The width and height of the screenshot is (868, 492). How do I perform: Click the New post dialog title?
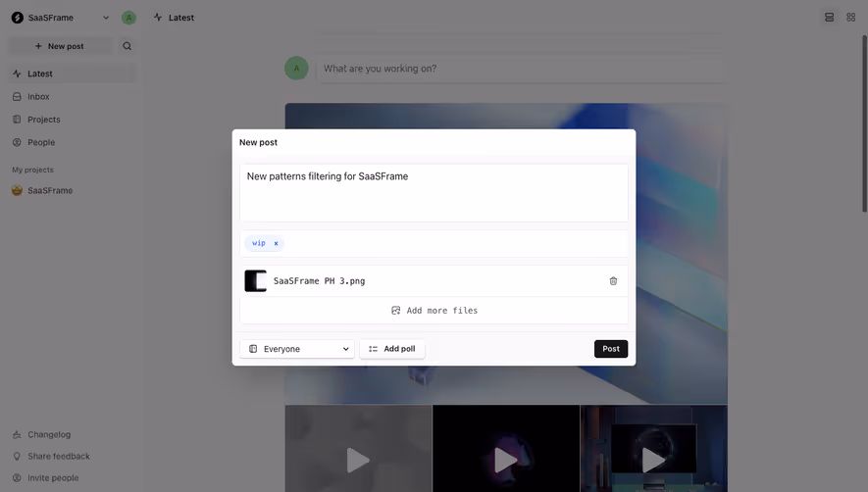259,142
